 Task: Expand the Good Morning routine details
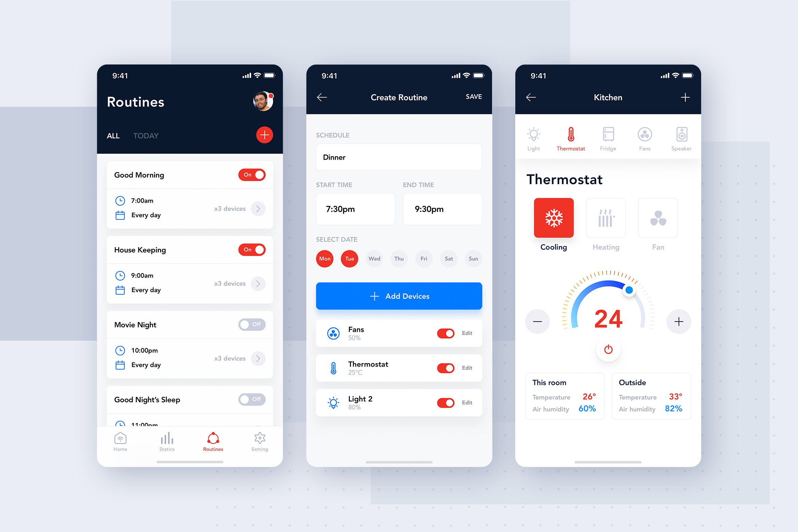(x=258, y=208)
